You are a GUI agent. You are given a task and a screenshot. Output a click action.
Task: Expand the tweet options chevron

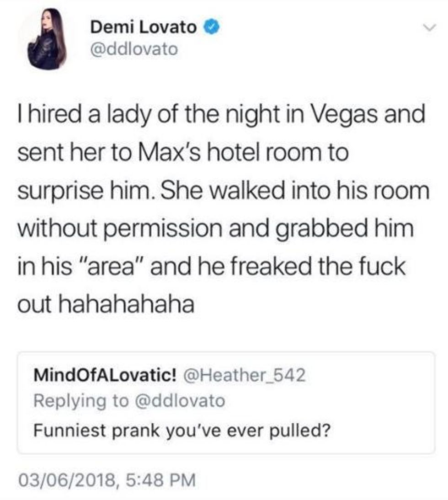click(x=429, y=28)
